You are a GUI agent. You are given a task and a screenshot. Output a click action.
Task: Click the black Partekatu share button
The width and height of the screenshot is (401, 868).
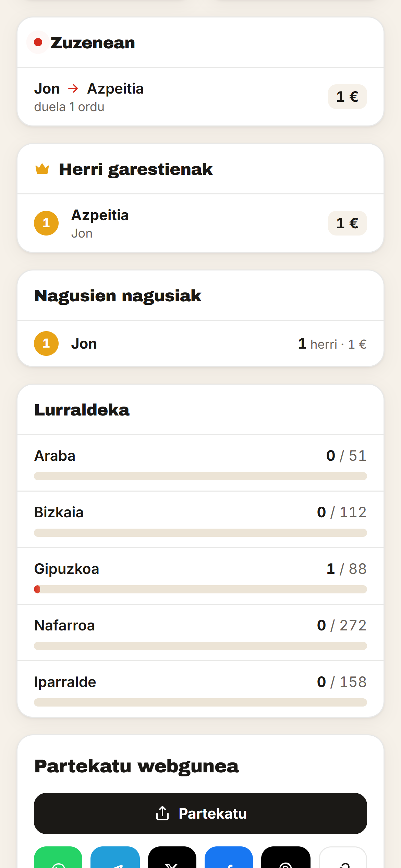(x=200, y=813)
